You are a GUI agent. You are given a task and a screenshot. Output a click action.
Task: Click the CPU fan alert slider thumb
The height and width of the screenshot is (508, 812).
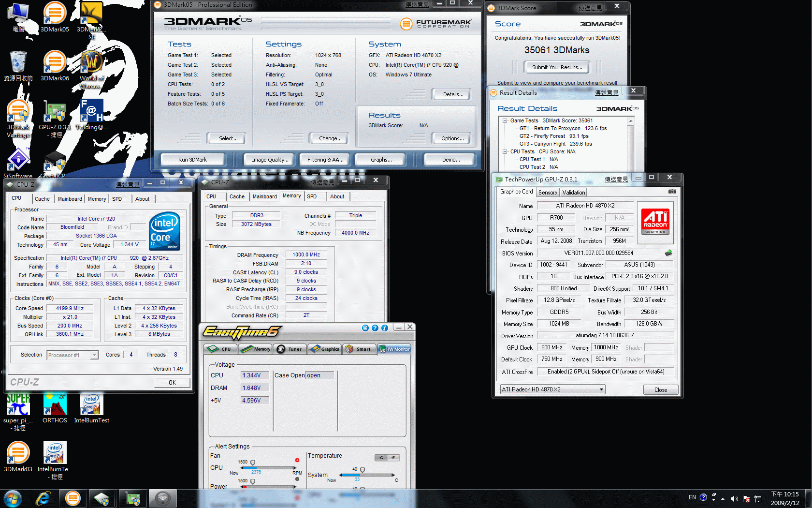click(x=252, y=463)
